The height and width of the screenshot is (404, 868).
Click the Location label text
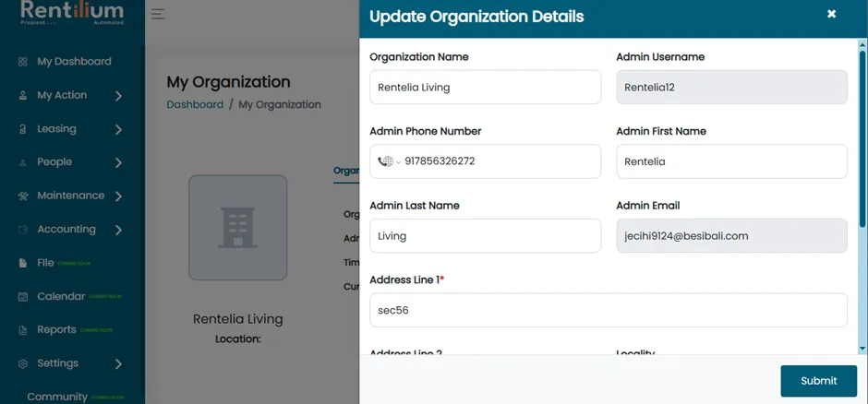(x=238, y=339)
